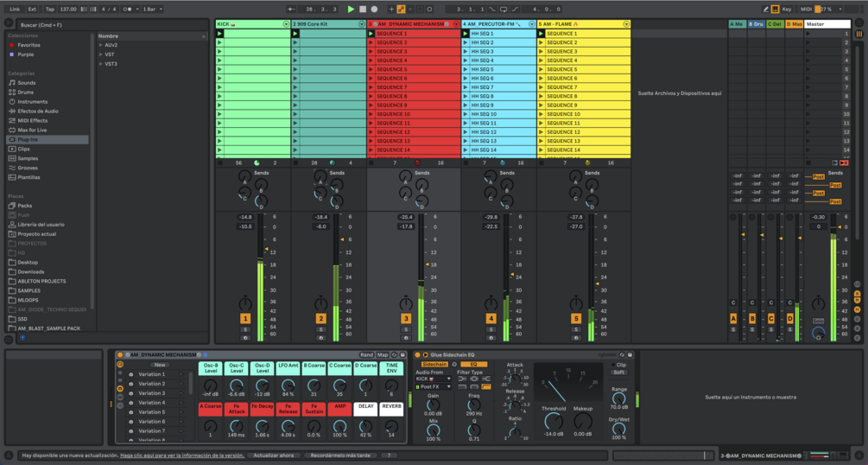Image resolution: width=868 pixels, height=465 pixels.
Task: Select Variation 3 in the rack
Action: pyautogui.click(x=152, y=393)
